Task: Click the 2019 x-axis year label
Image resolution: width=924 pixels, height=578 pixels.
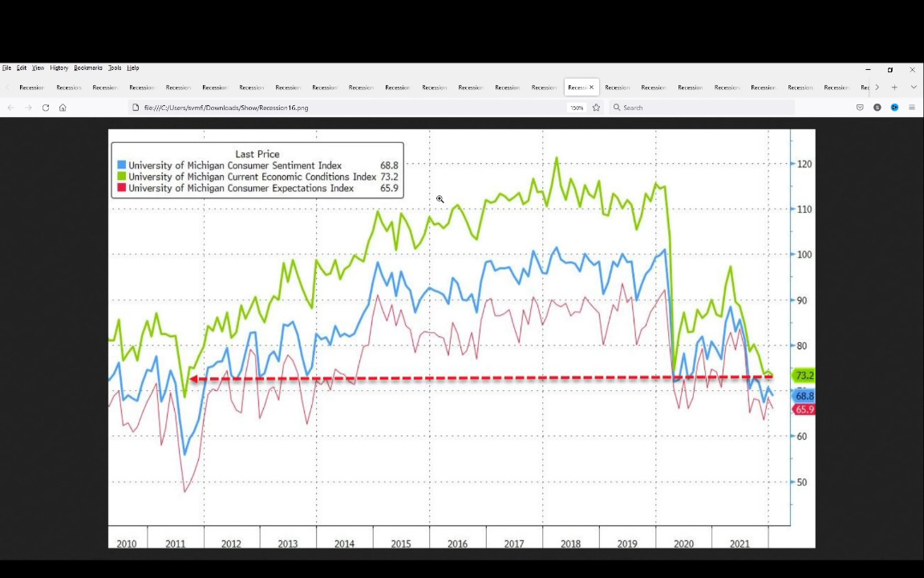Action: click(x=627, y=543)
